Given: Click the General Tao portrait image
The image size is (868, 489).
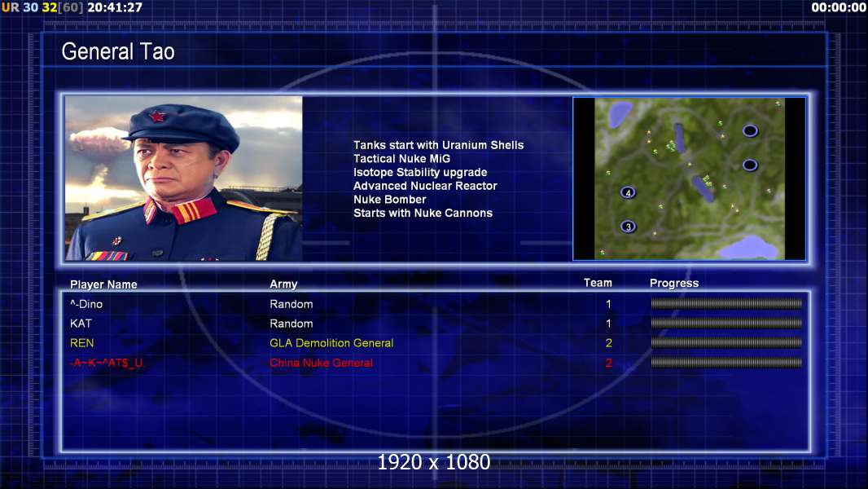Looking at the screenshot, I should pos(184,178).
